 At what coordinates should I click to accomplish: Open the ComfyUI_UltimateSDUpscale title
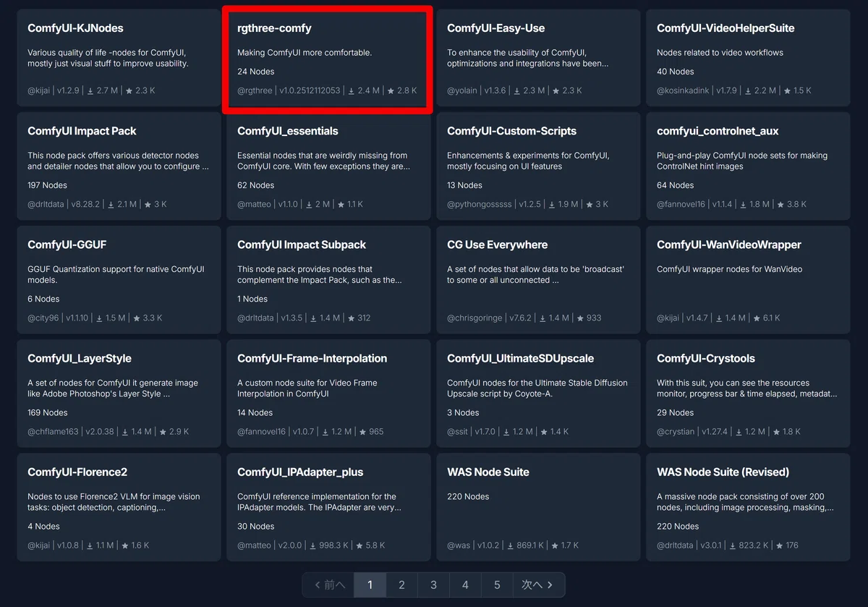click(521, 358)
